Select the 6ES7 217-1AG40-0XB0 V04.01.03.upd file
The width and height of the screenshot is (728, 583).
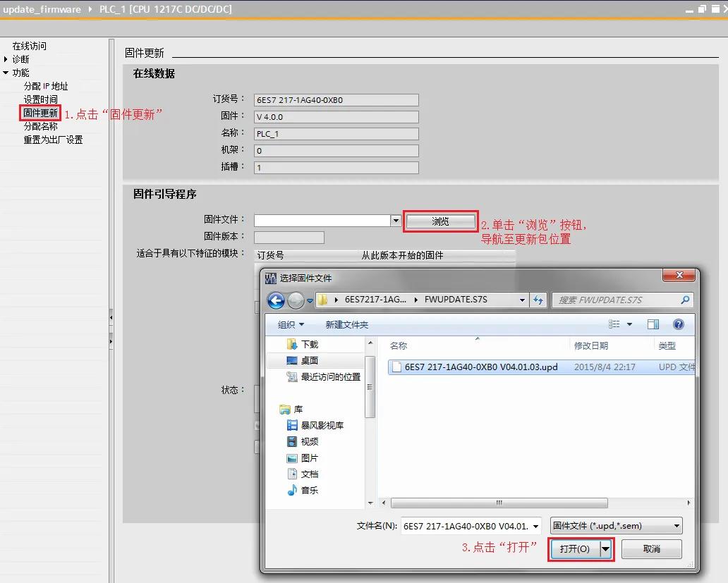coord(480,366)
